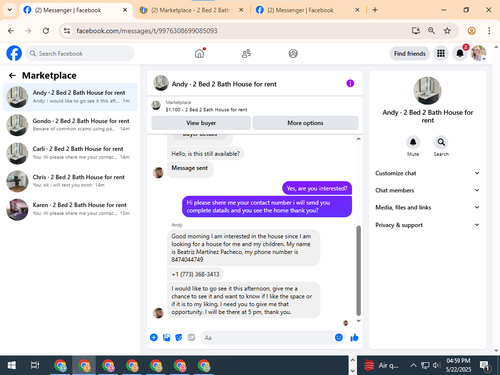Viewport: 500px width, 375px height.
Task: Open the tab search dropdown arrow
Action: coord(10,10)
